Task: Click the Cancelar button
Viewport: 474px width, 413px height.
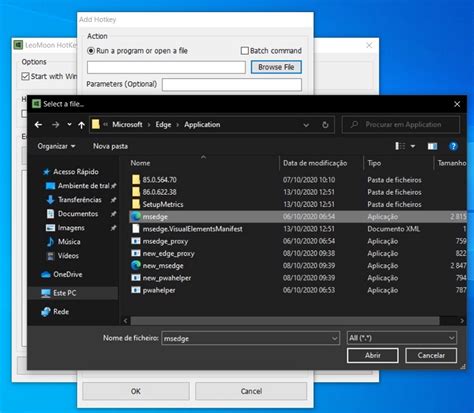Action: tap(431, 355)
